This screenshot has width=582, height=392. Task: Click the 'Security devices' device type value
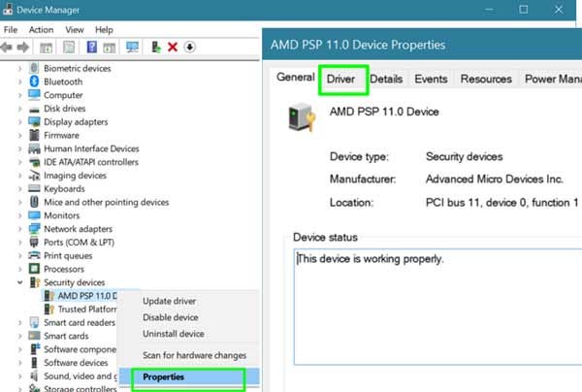tap(464, 156)
